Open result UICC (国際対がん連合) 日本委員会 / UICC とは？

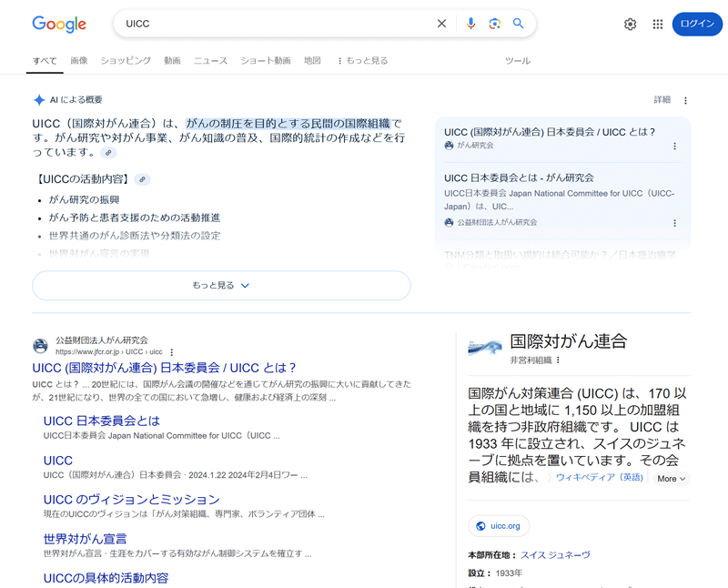pyautogui.click(x=164, y=368)
